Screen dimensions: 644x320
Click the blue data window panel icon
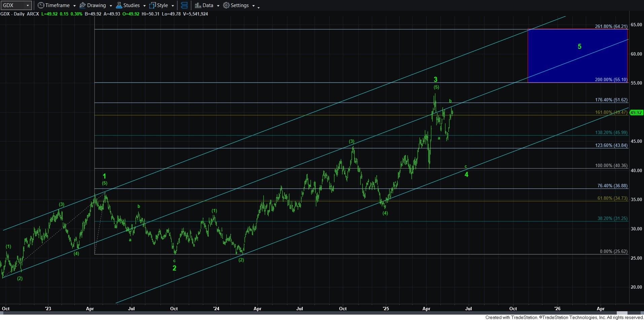tap(184, 5)
